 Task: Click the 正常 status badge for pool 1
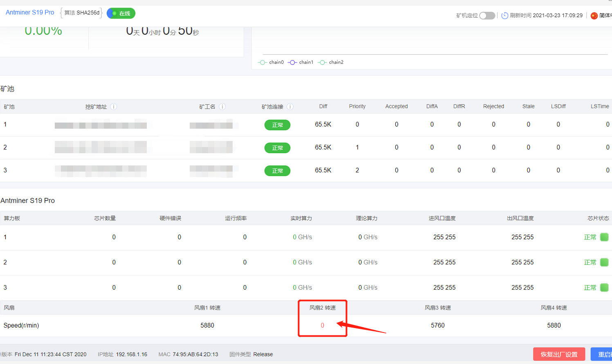click(277, 125)
